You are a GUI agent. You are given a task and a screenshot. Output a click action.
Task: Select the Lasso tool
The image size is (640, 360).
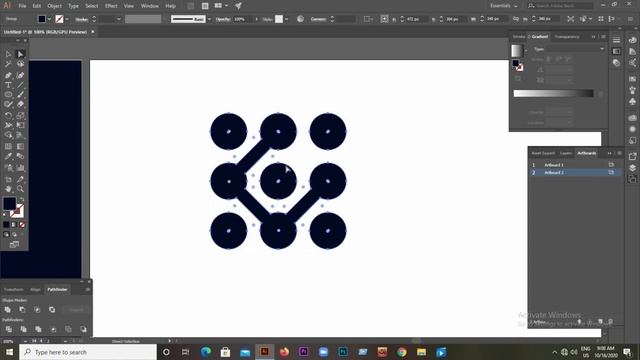(20, 64)
